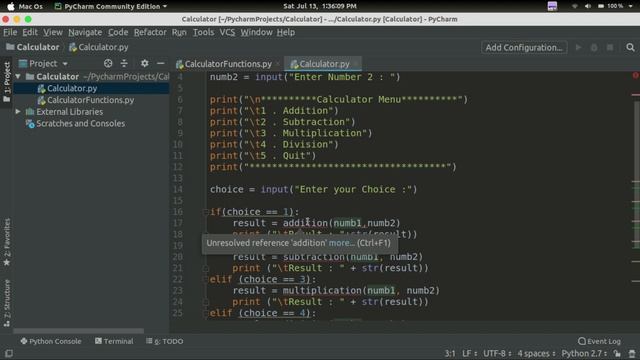This screenshot has width=640, height=360.
Task: Toggle fold marker at if choice == 1 line
Action: click(x=206, y=212)
